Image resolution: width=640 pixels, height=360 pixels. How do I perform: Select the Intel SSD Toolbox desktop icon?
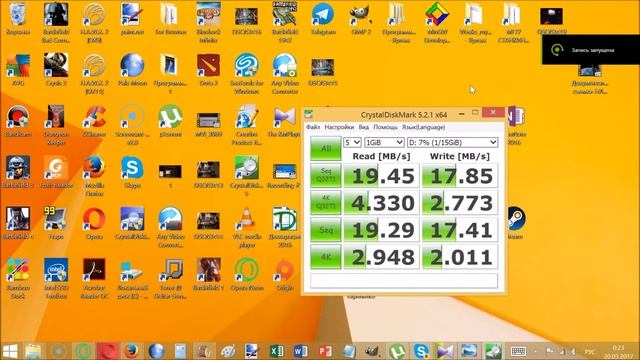(x=56, y=278)
